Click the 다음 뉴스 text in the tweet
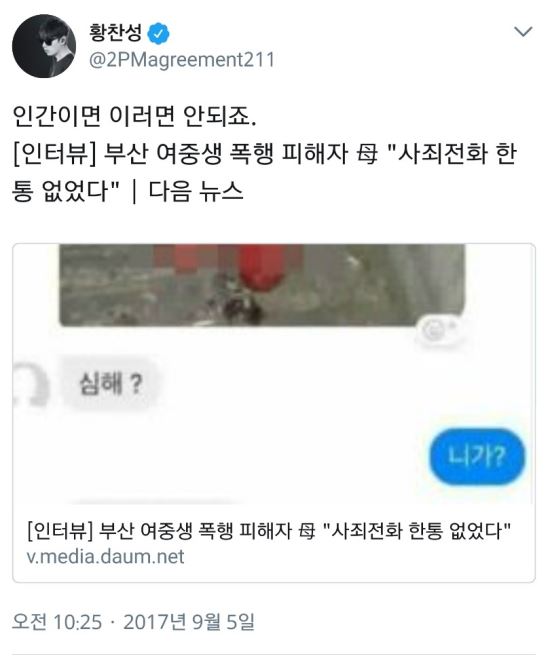This screenshot has height=663, width=550. 196,191
